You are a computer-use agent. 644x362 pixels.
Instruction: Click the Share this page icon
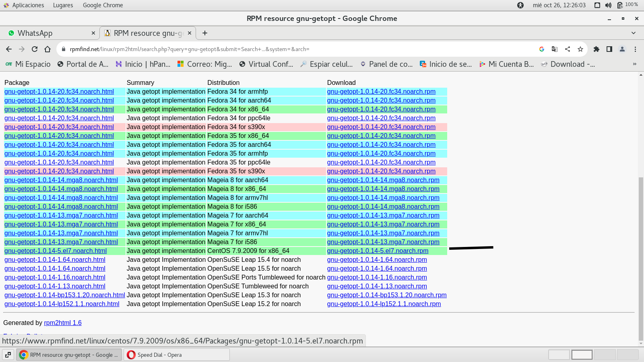[x=567, y=49]
